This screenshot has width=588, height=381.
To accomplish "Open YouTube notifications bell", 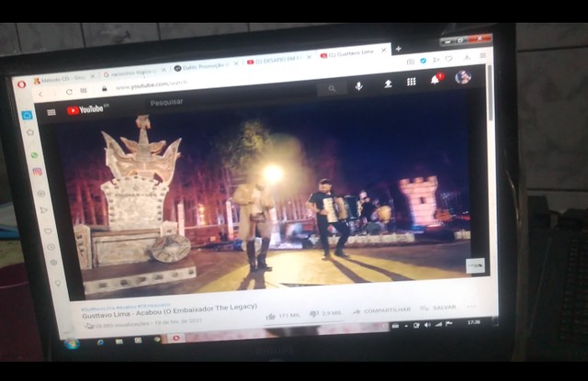I will [x=435, y=79].
